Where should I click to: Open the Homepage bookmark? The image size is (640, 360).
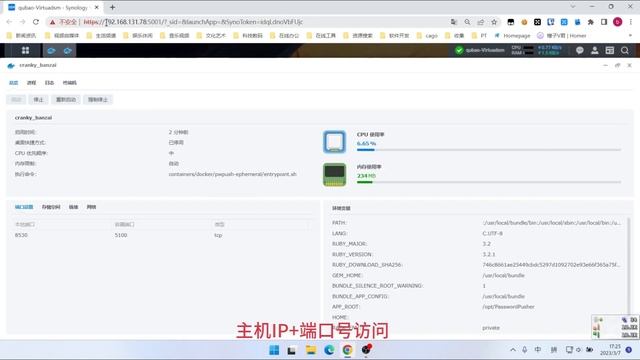click(x=512, y=36)
